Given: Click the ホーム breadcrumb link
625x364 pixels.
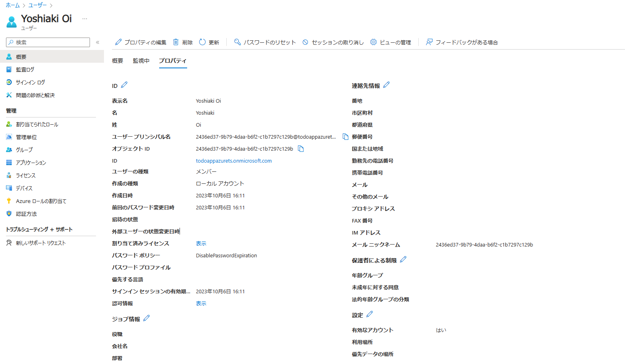Looking at the screenshot, I should 13,5.
